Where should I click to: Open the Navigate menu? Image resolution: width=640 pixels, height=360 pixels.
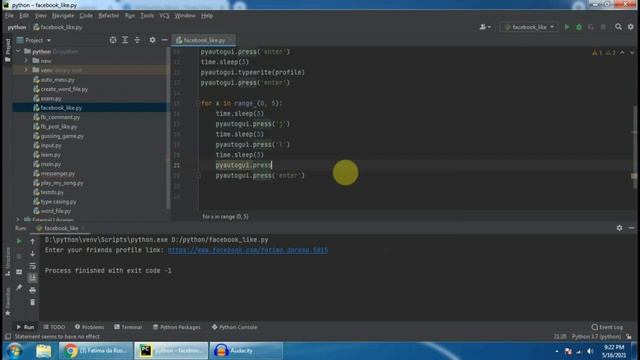point(63,16)
